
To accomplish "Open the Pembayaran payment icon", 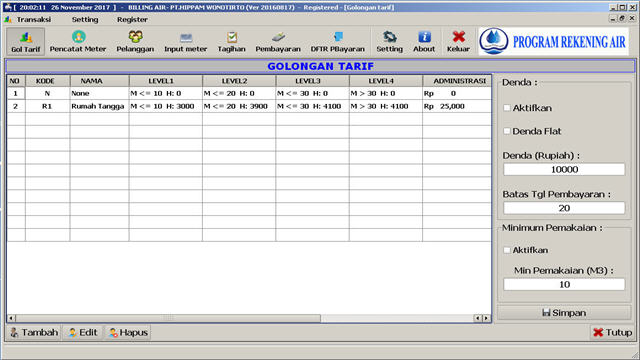I will click(278, 41).
